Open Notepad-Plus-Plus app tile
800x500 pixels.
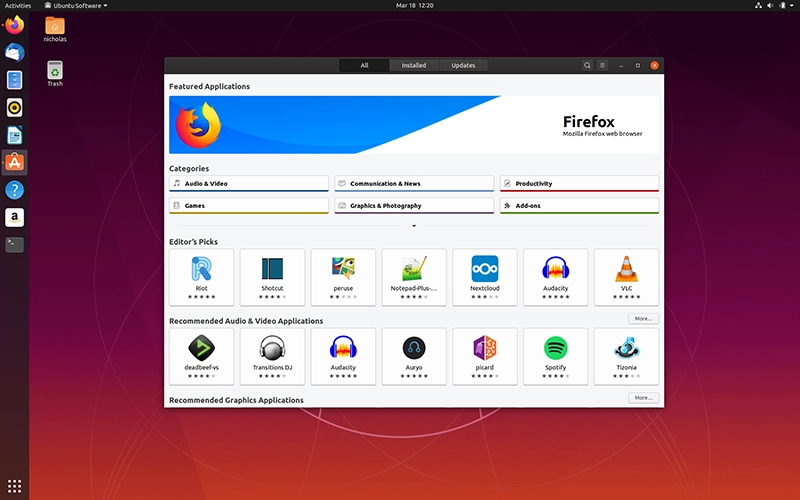[414, 278]
